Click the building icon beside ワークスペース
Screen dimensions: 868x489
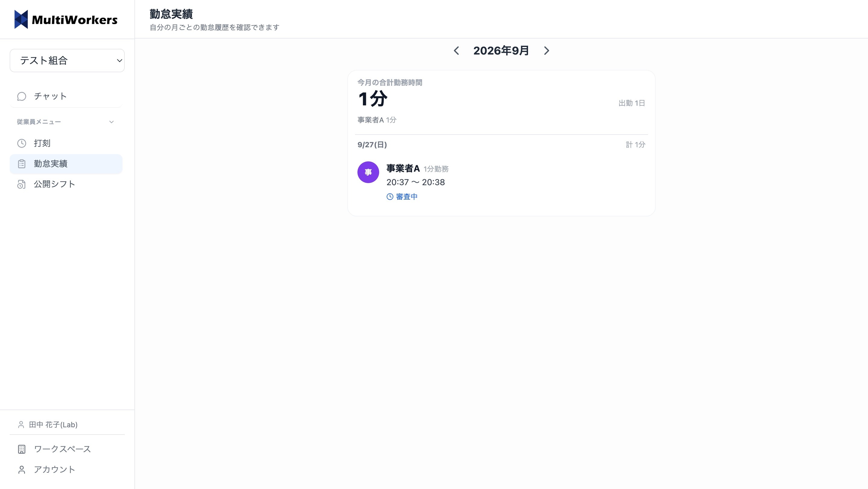22,449
